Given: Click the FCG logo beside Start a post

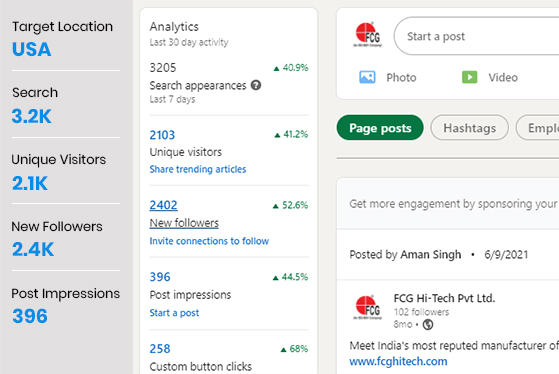Looking at the screenshot, I should point(368,35).
